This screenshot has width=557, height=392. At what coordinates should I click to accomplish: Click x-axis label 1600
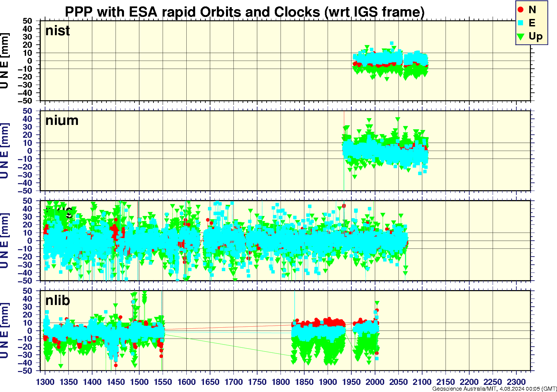(187, 382)
